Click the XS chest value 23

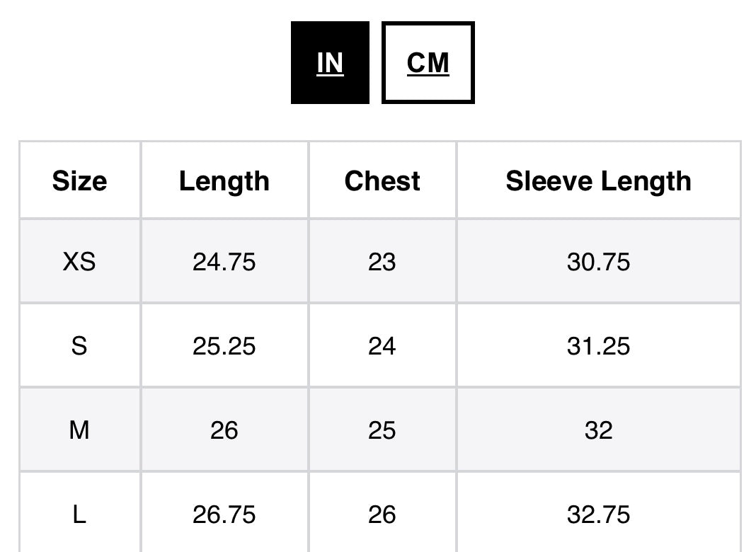pos(382,263)
